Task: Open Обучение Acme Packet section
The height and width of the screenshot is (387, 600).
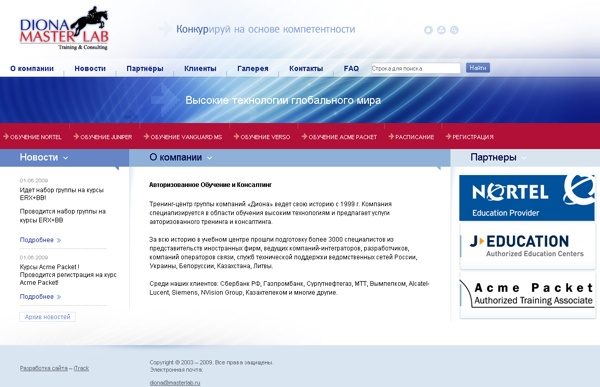Action: pyautogui.click(x=339, y=137)
